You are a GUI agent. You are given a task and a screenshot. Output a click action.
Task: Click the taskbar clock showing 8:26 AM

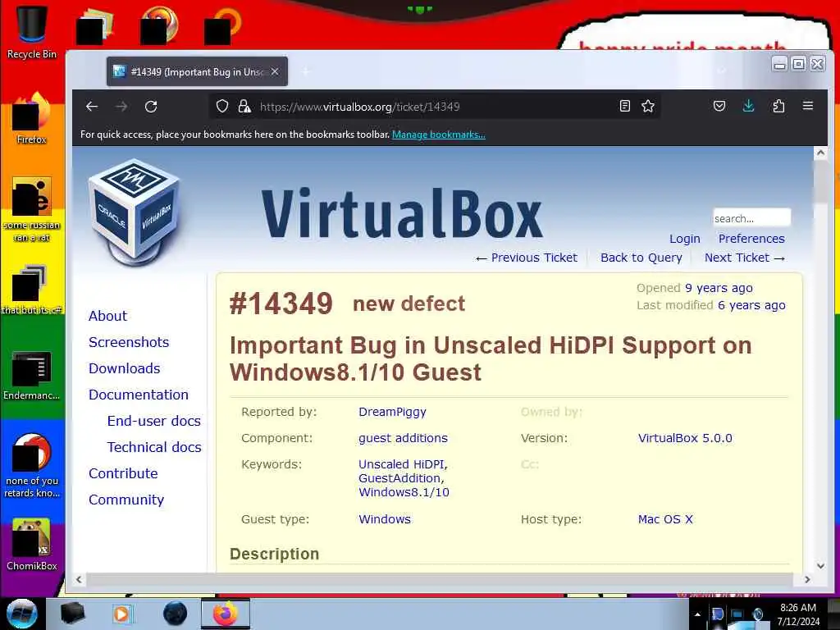click(798, 614)
